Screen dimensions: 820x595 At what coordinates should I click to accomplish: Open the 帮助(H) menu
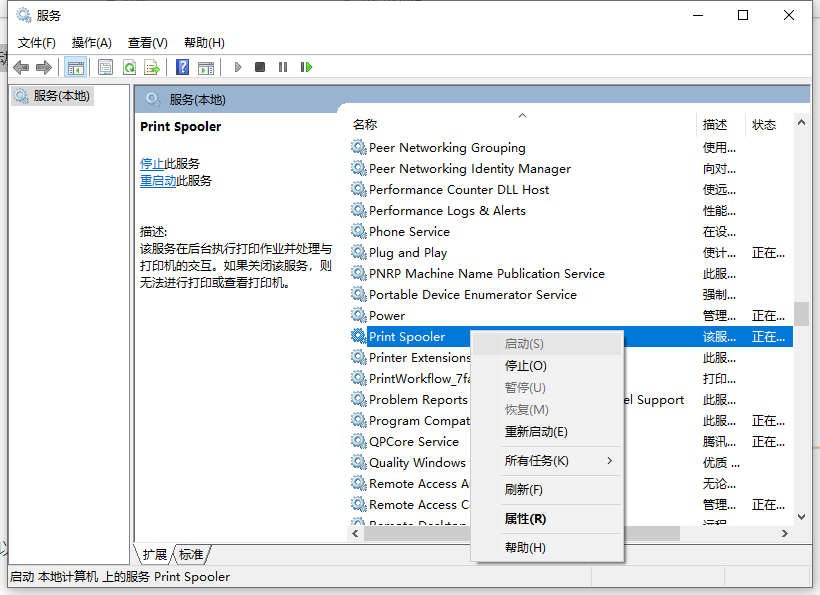point(204,43)
